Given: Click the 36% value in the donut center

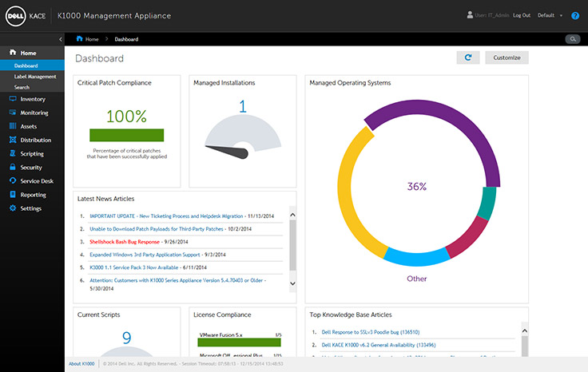Looking at the screenshot, I should 417,187.
